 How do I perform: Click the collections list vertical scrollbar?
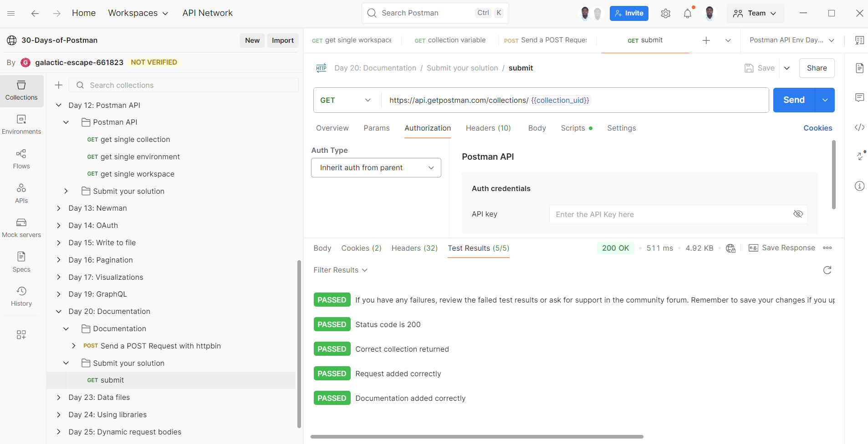pos(299,344)
